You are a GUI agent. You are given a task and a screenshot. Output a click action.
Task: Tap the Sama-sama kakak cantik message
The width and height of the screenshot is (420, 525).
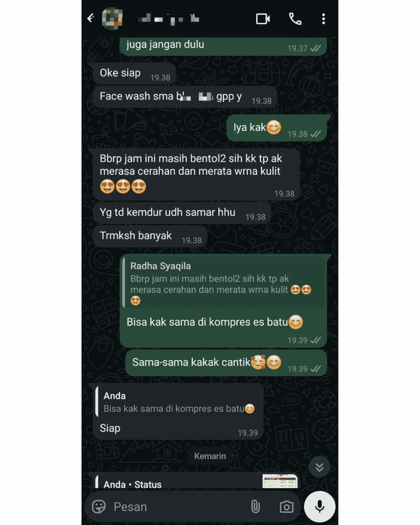[x=226, y=363]
